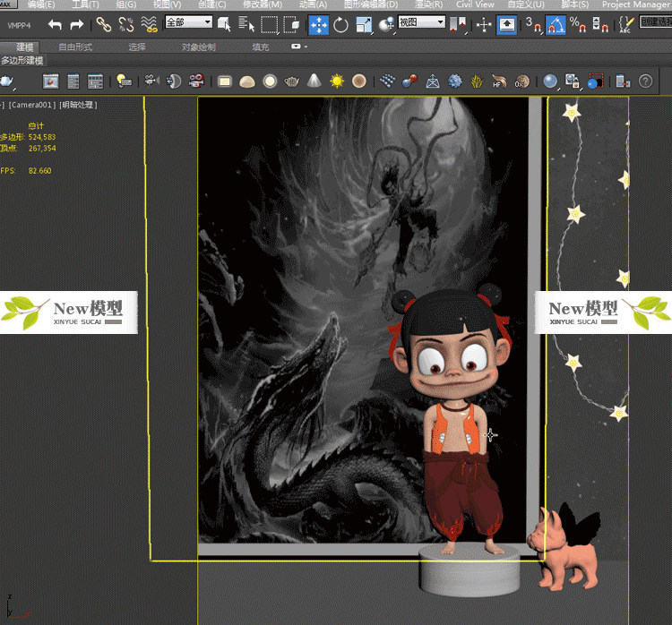Choose the Select and Rotate tool
The image size is (672, 625).
point(341,24)
